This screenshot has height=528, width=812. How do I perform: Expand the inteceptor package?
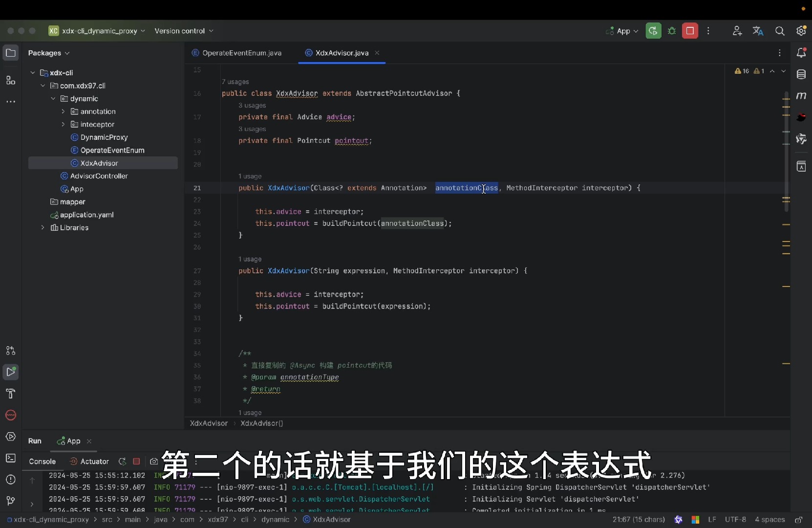[63, 125]
